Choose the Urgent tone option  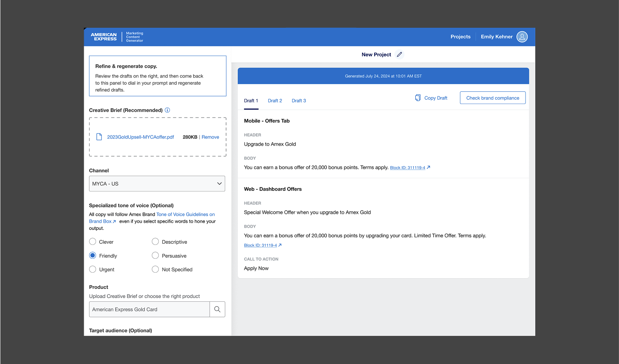coord(93,269)
